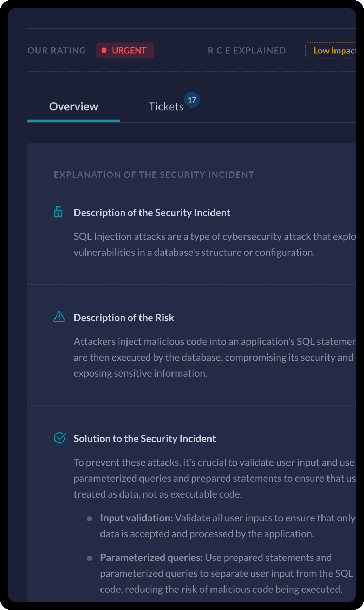Click the open padlock icon
The height and width of the screenshot is (610, 364).
(x=58, y=212)
